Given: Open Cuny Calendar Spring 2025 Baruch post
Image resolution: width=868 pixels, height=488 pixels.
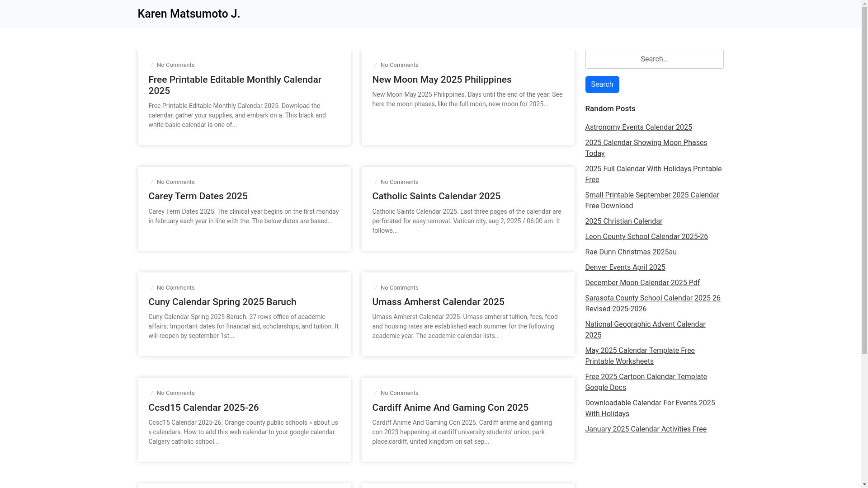Looking at the screenshot, I should click(x=222, y=302).
